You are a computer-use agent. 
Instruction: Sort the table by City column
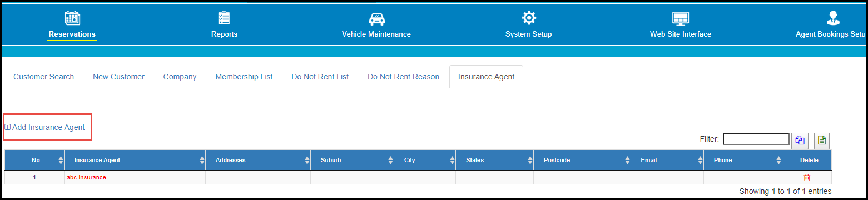[425, 160]
